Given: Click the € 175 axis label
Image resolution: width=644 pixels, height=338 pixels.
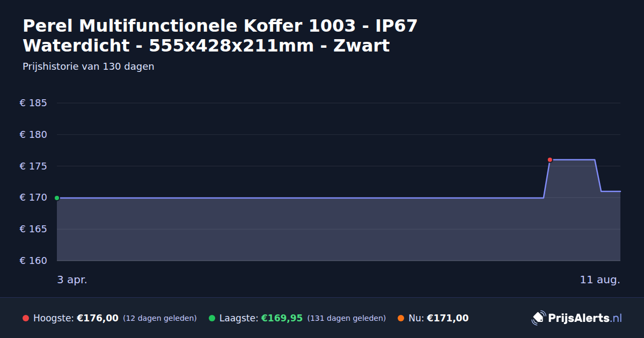Looking at the screenshot, I should 33,166.
